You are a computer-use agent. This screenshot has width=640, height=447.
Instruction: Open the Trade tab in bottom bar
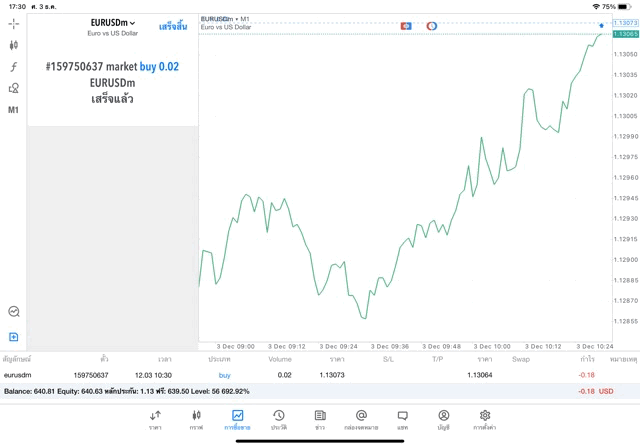[x=238, y=420]
